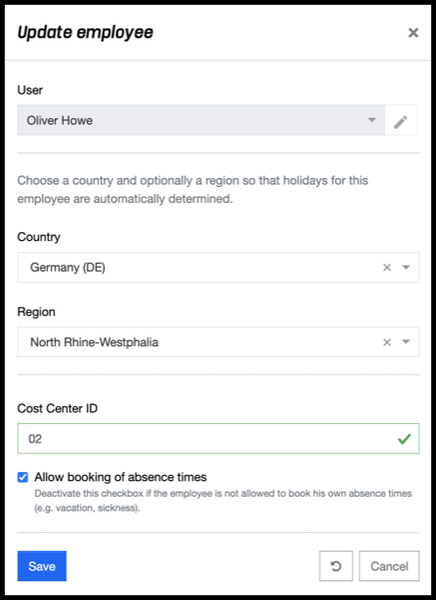Click the Germany (DE) text in Country box

68,267
